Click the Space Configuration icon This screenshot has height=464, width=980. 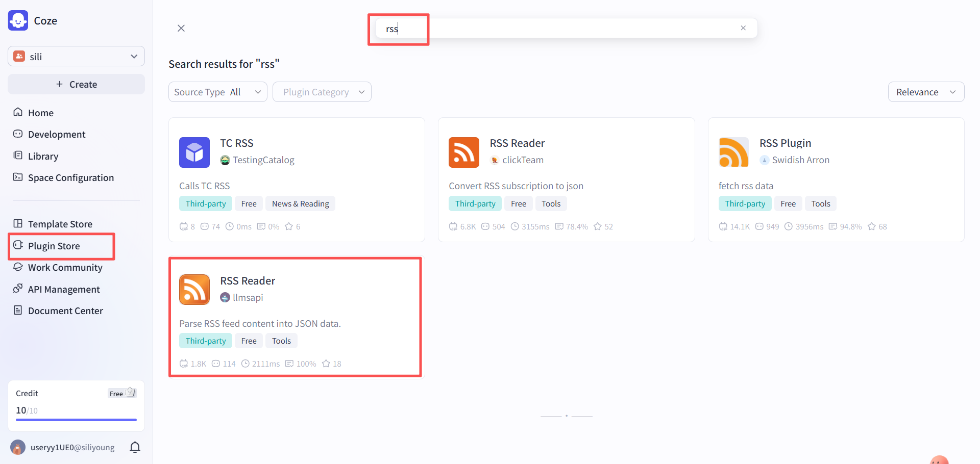coord(18,177)
